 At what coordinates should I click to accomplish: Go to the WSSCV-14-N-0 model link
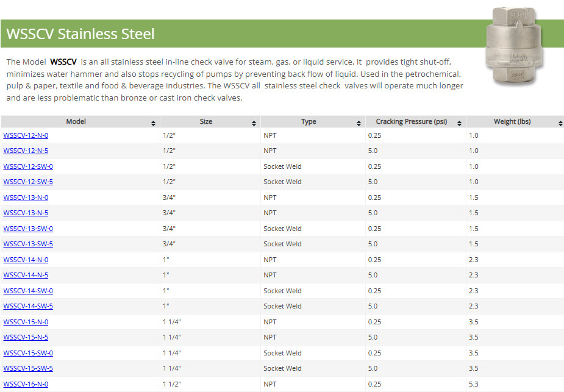coord(26,260)
